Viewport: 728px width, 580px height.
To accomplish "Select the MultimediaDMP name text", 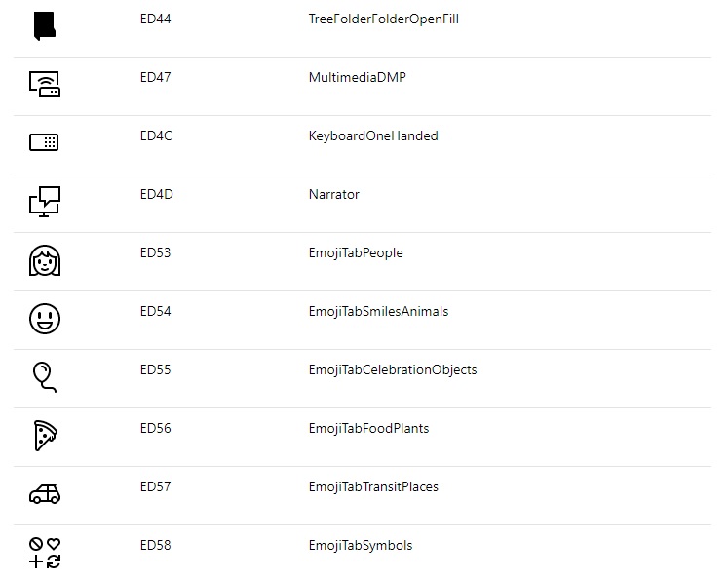I will click(357, 78).
